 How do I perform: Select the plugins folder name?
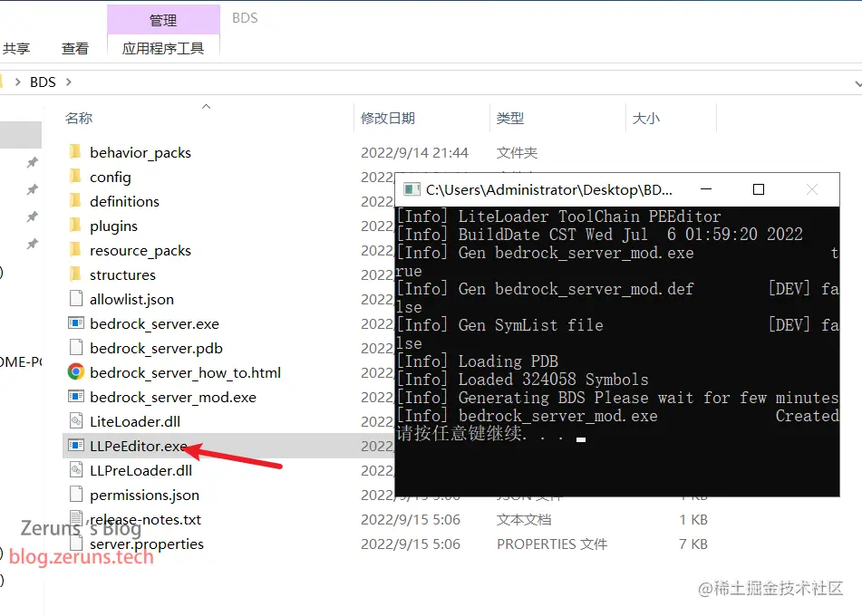pos(114,226)
